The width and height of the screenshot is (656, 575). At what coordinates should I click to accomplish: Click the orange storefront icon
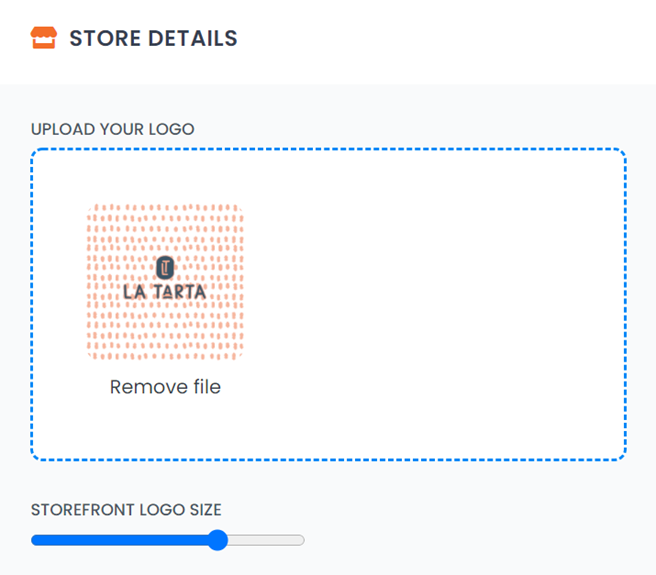click(x=44, y=38)
